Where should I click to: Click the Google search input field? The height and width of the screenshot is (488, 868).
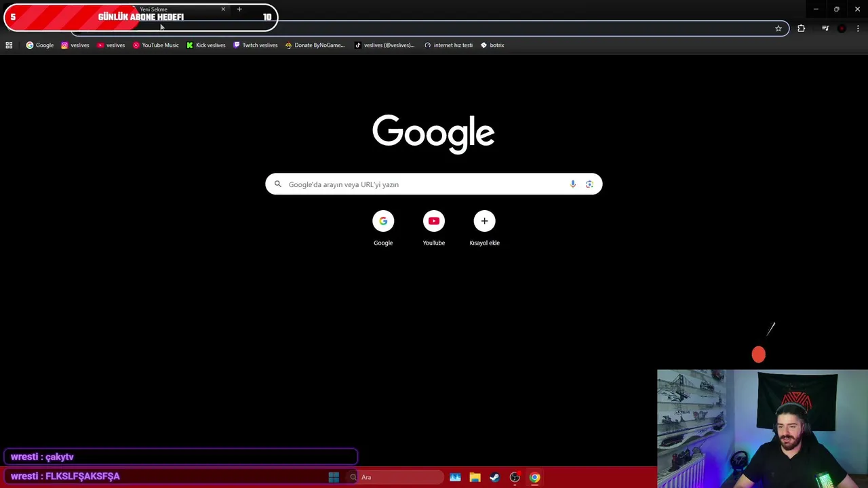[433, 184]
